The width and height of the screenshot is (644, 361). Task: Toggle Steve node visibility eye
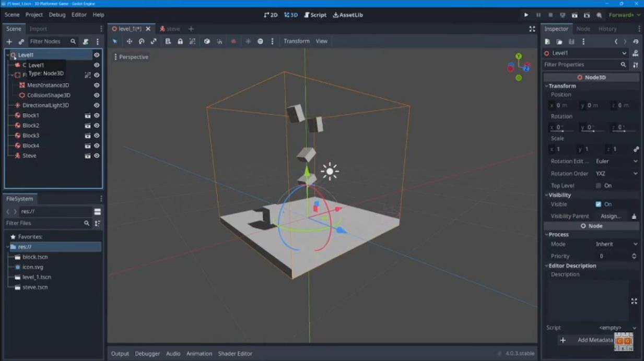pyautogui.click(x=97, y=156)
